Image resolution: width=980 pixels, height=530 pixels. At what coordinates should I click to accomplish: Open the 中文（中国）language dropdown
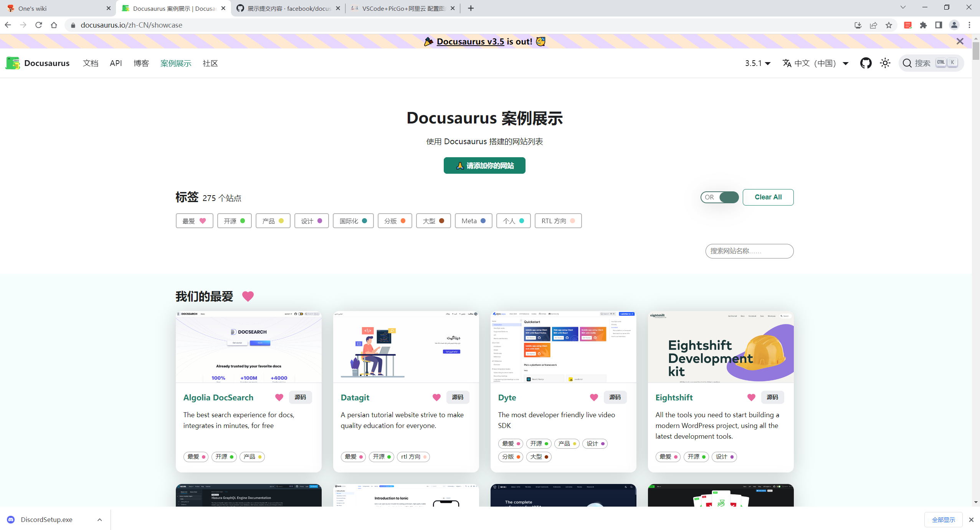pos(815,63)
